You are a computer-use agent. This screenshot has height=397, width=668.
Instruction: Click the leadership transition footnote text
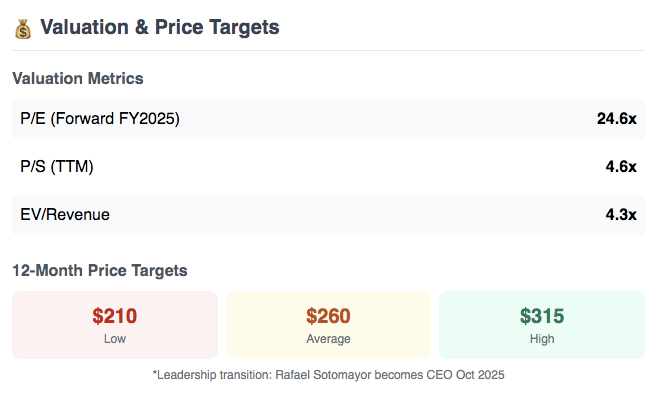tap(328, 375)
